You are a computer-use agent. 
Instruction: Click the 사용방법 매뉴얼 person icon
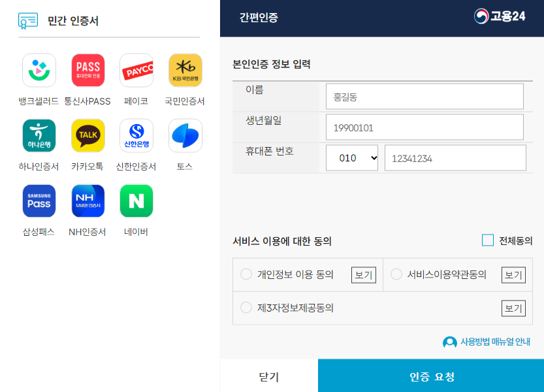449,342
